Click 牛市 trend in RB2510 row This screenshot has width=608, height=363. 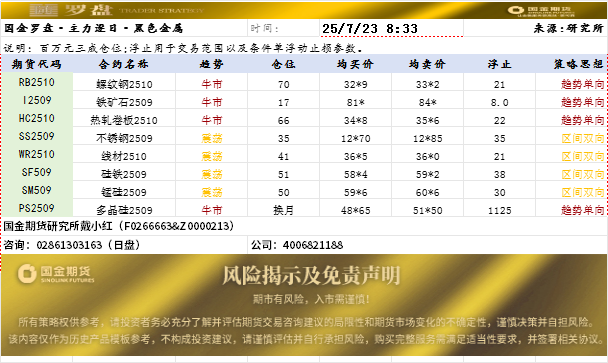pos(212,84)
